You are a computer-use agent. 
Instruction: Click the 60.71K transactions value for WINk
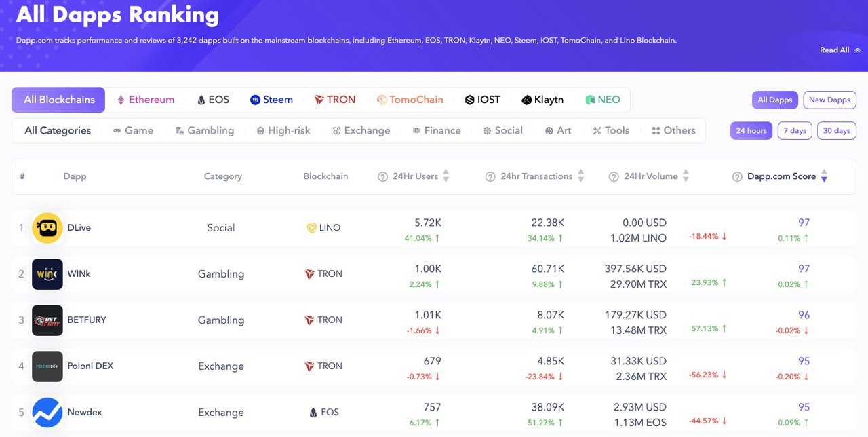(x=548, y=269)
